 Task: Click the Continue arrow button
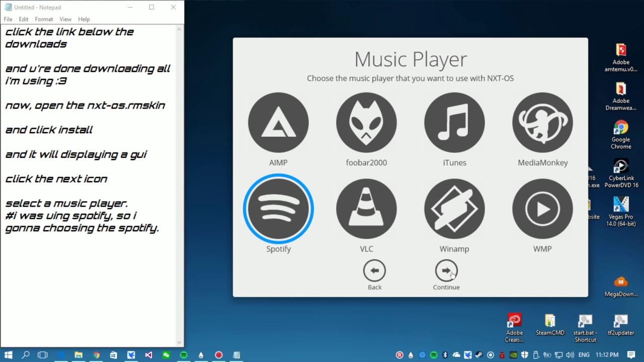(x=446, y=271)
